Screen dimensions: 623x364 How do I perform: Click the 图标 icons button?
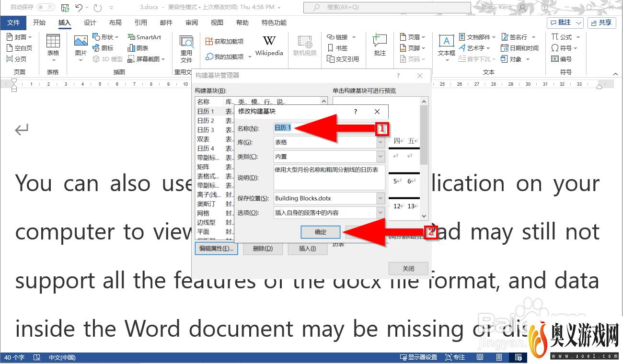click(103, 48)
